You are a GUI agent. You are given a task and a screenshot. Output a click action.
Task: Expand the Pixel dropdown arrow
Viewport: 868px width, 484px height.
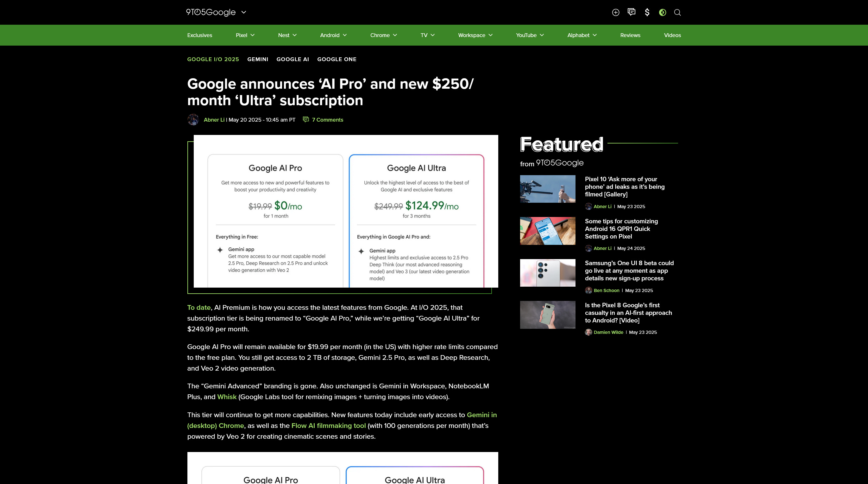(x=253, y=35)
